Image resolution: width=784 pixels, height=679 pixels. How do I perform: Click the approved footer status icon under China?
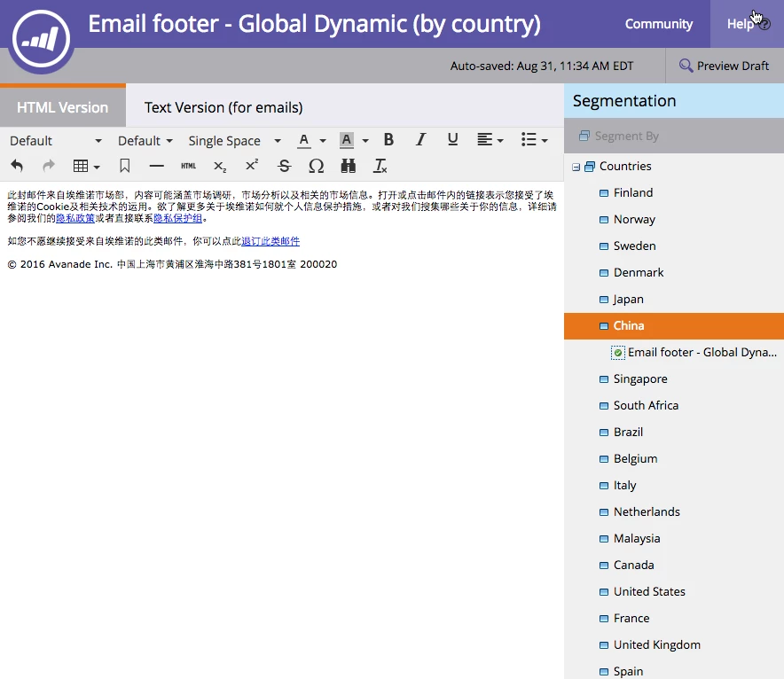tap(618, 353)
